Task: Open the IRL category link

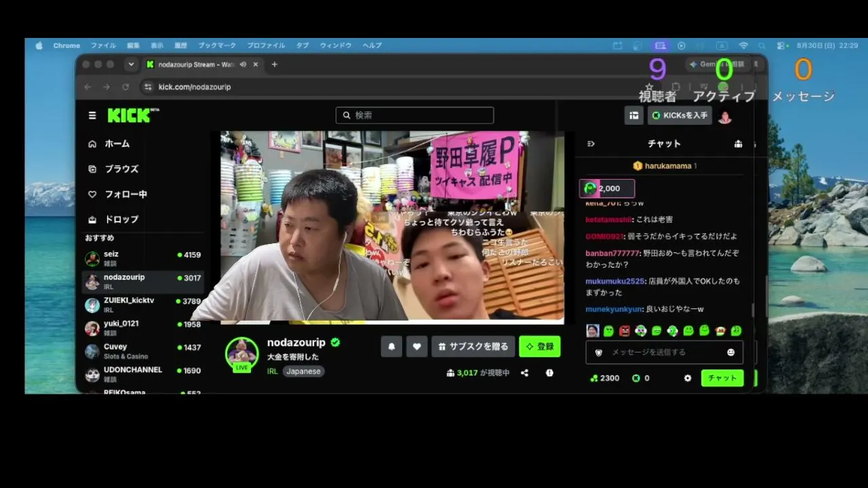Action: pyautogui.click(x=273, y=371)
